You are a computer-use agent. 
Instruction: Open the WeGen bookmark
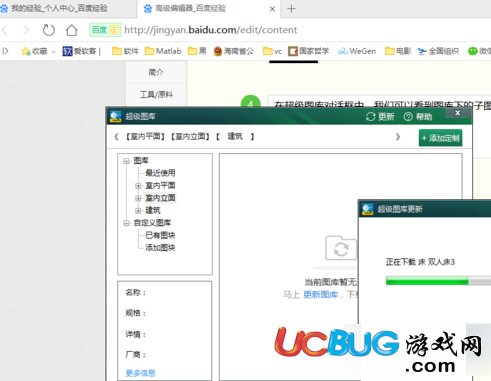[357, 51]
